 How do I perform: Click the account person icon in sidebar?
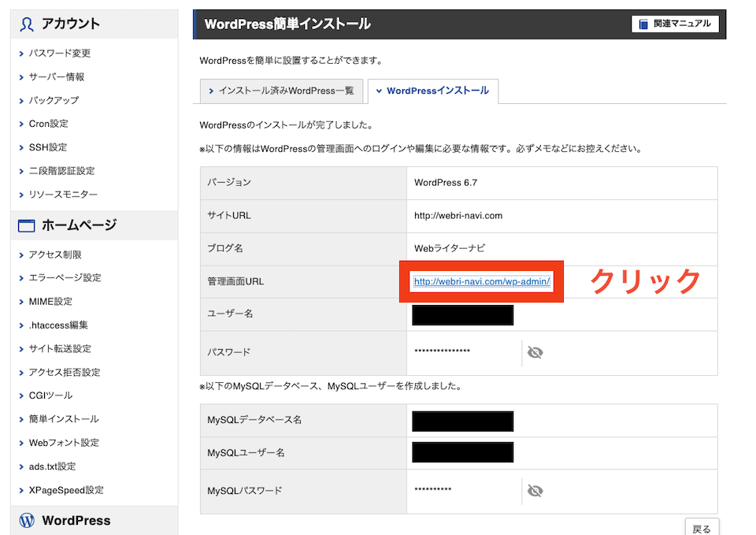click(27, 24)
